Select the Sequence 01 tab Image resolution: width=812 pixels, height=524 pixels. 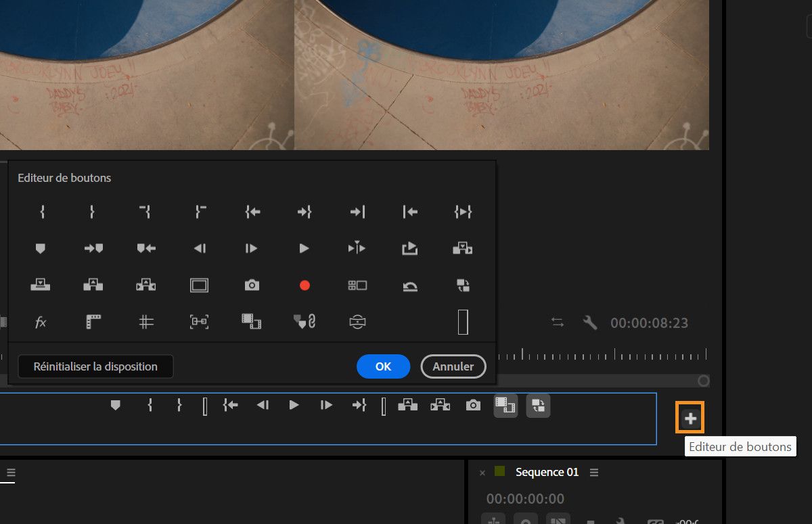coord(547,472)
